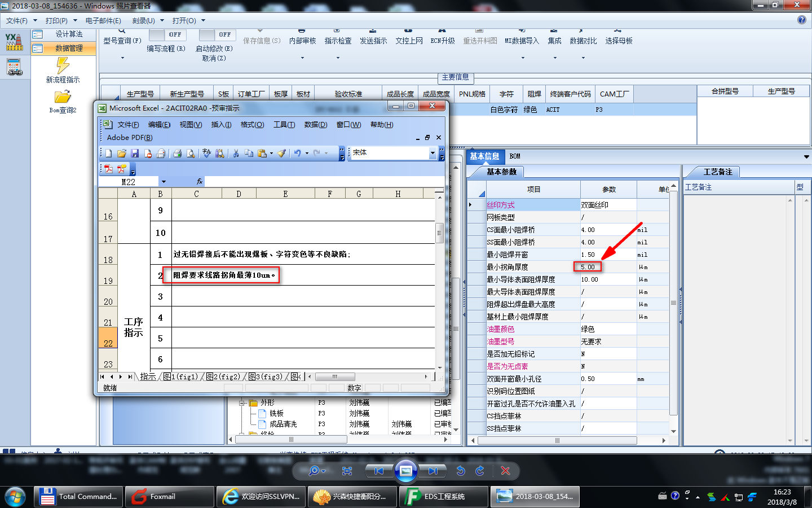
Task: Open Print Preview in Excel toolbar
Action: (191, 153)
